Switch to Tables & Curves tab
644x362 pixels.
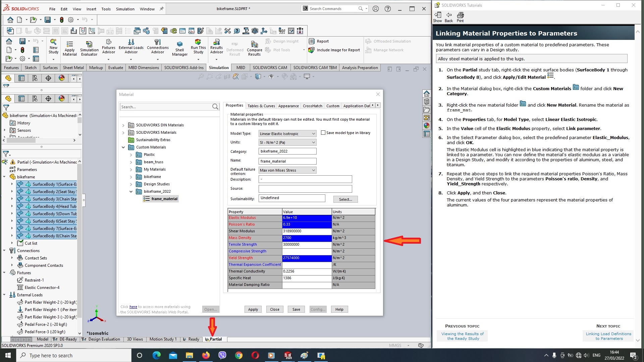click(261, 106)
